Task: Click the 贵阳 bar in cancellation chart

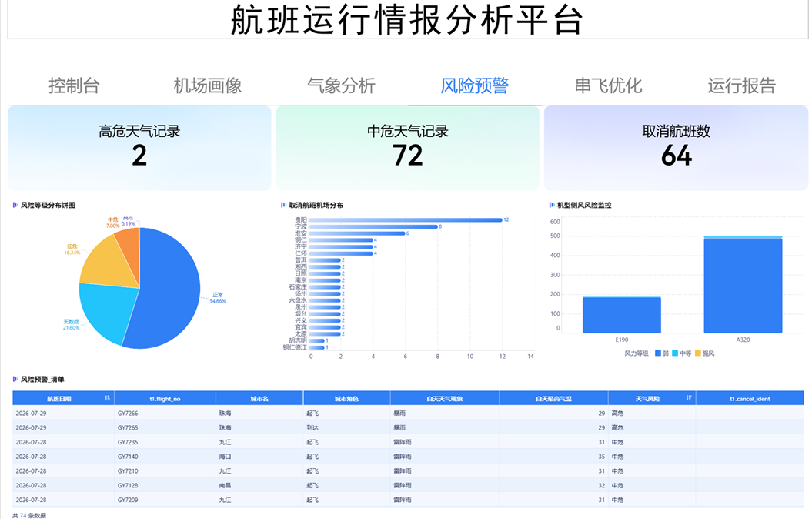Action: click(406, 220)
